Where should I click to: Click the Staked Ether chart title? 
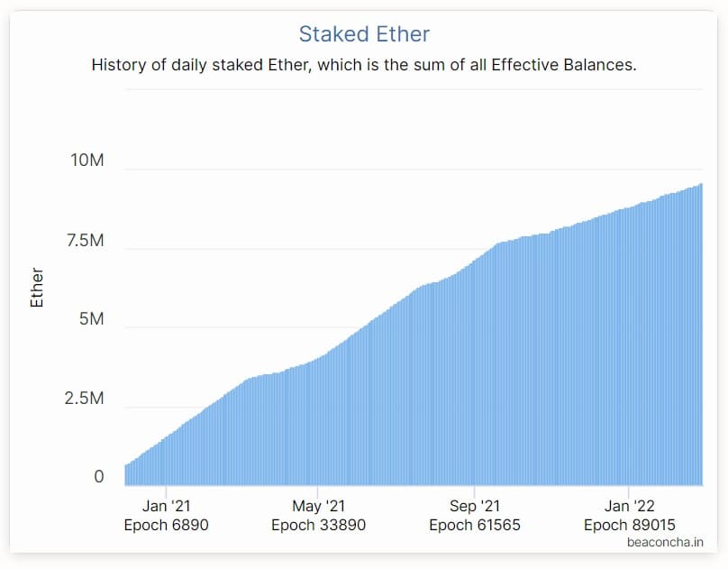(x=364, y=34)
